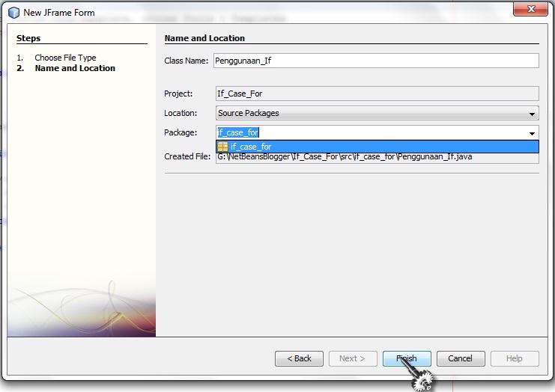
Task: Click the Package text box if_case_for
Action: 371,132
